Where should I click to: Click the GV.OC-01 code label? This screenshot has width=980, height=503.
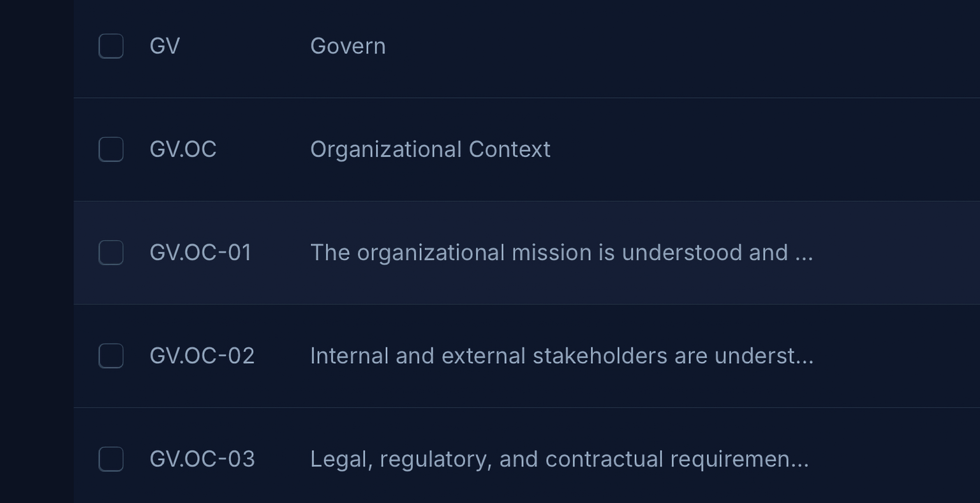(x=200, y=253)
